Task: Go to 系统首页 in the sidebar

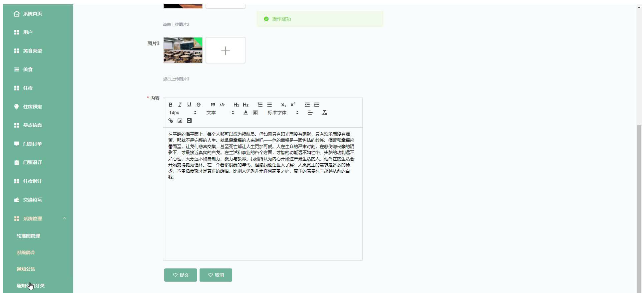Action: coord(38,14)
